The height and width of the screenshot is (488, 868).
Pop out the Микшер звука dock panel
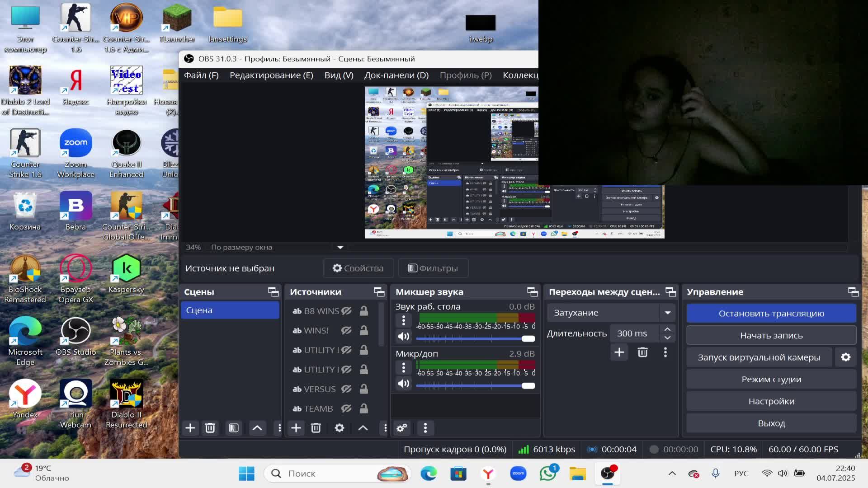click(532, 292)
